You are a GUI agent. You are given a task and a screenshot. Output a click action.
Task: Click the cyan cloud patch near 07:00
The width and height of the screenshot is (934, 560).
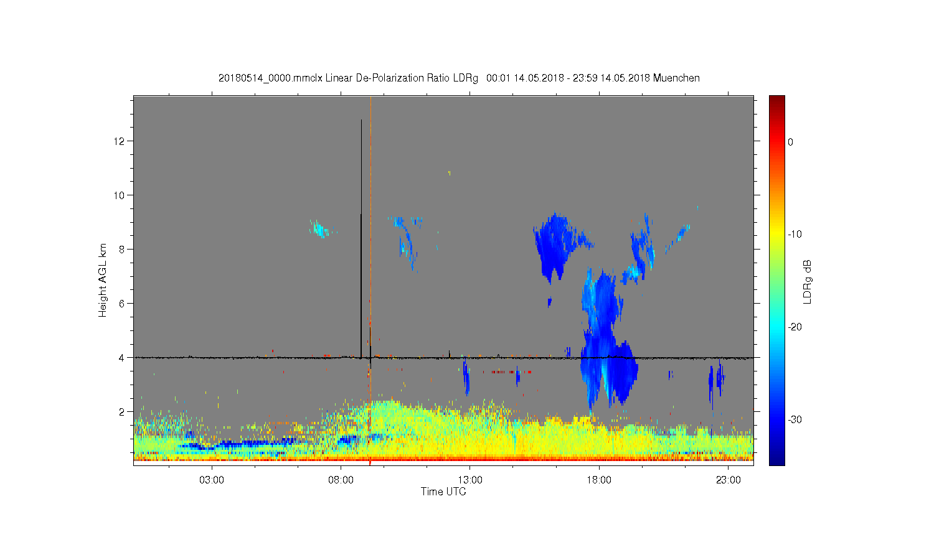pyautogui.click(x=320, y=229)
